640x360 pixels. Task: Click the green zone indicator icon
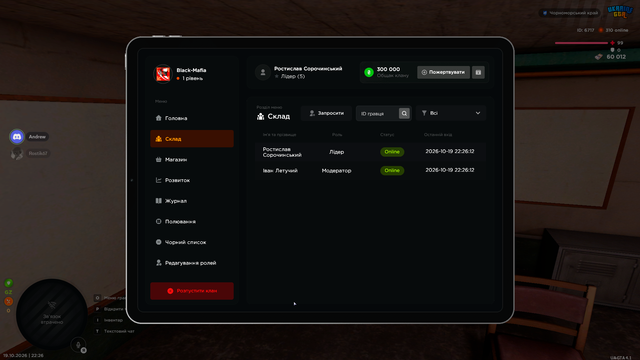tap(9, 283)
